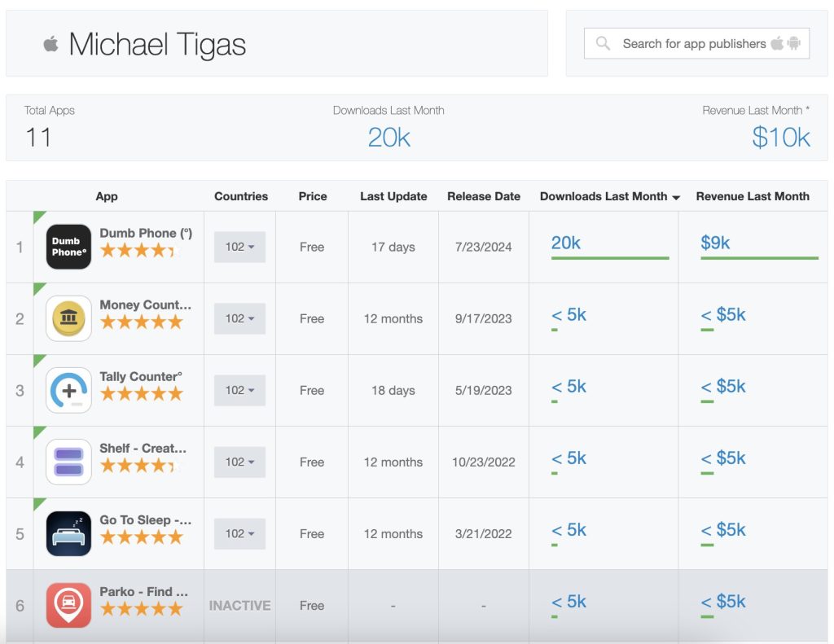This screenshot has height=644, width=834.
Task: Click Apple logo beside Michael Tigas
Action: 50,44
